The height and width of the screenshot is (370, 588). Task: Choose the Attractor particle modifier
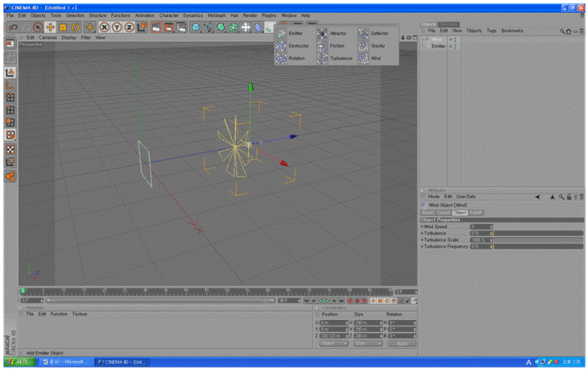coord(322,34)
